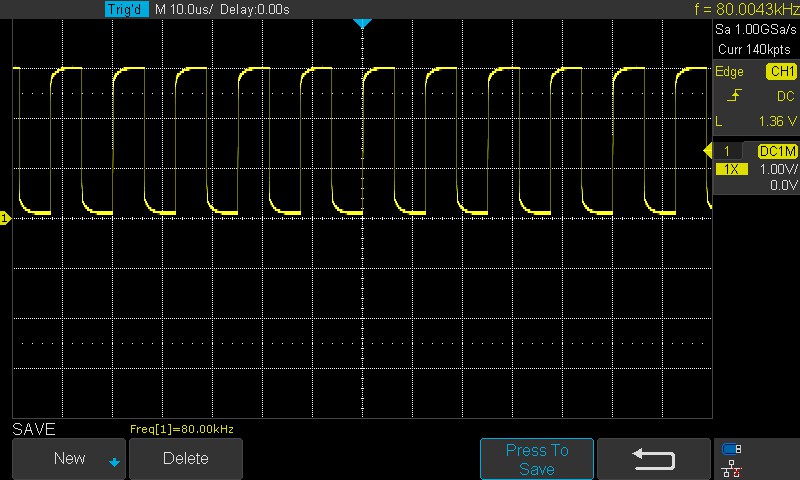Click the yellow trigger level arrow marker
This screenshot has height=480, width=800.
click(707, 151)
